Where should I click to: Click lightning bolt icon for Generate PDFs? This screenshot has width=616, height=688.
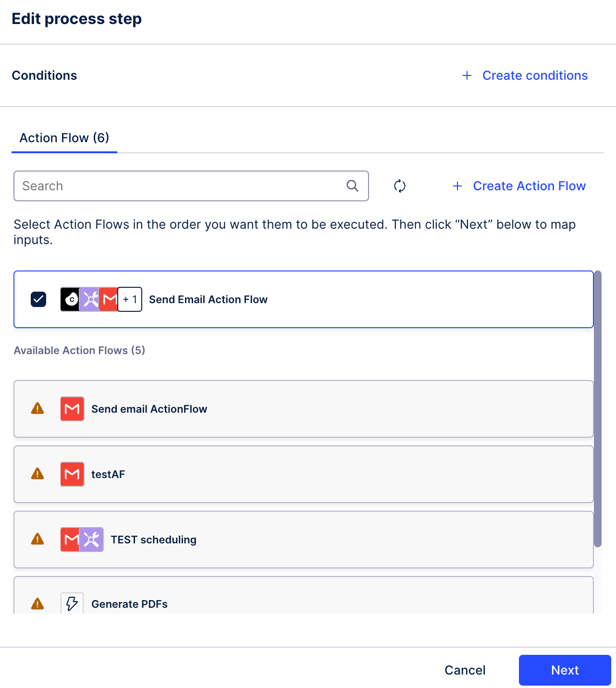[x=72, y=603]
